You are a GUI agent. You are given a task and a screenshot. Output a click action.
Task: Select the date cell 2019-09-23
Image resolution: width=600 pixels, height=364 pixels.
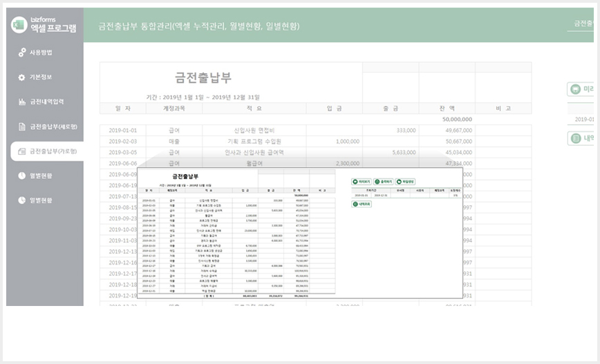[123, 219]
